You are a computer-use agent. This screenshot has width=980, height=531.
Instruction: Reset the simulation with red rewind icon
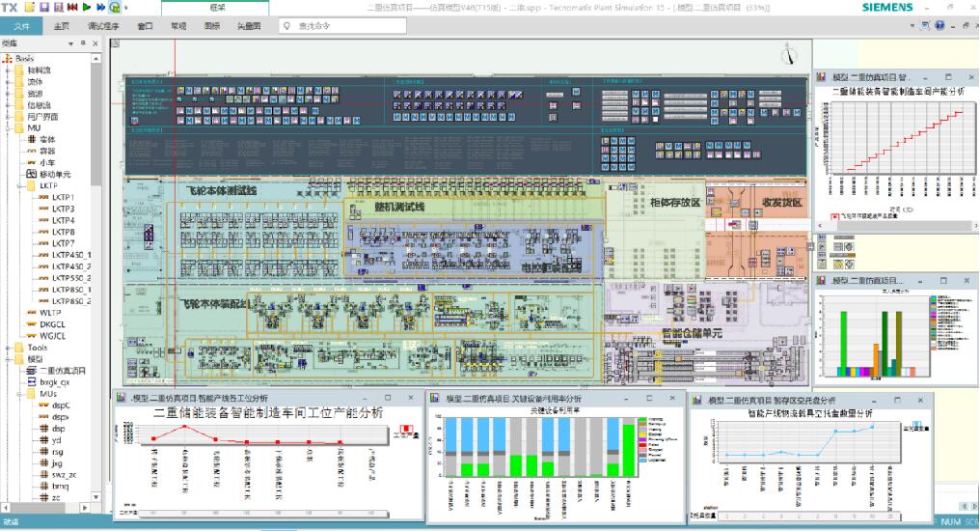point(72,7)
